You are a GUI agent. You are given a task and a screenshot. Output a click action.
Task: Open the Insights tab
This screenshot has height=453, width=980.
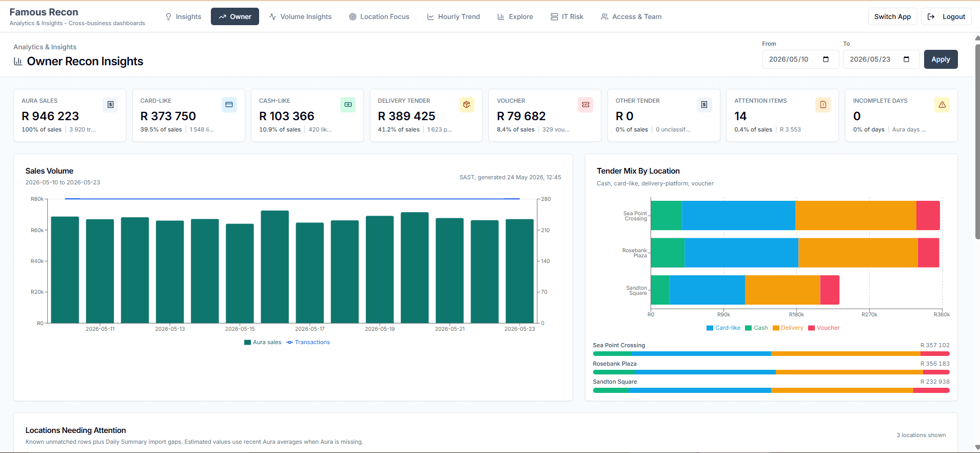(183, 16)
